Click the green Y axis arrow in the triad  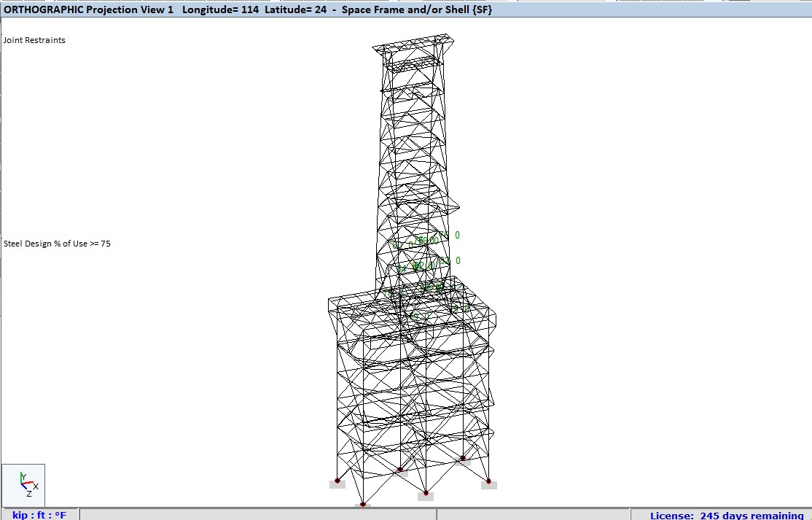click(21, 474)
